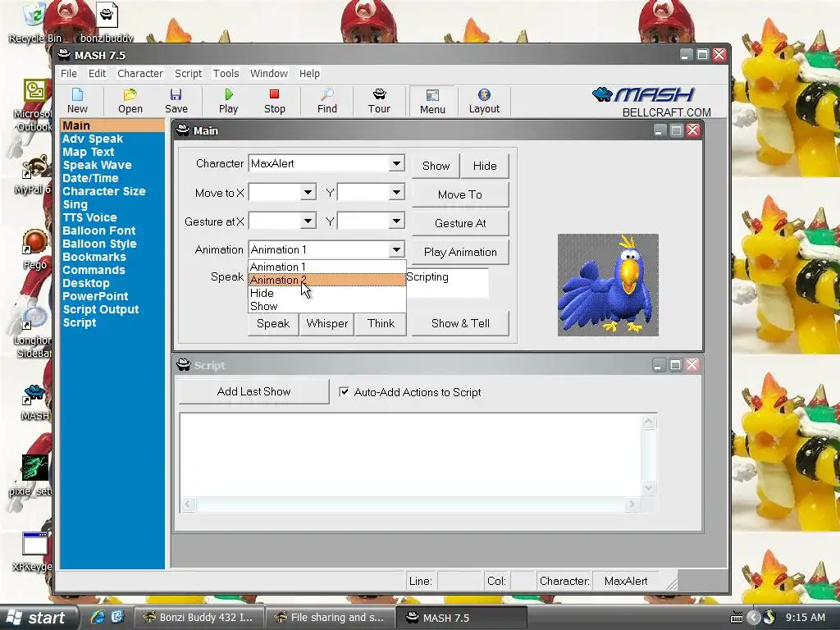
Task: Play the script with the green Play icon
Action: pyautogui.click(x=228, y=101)
